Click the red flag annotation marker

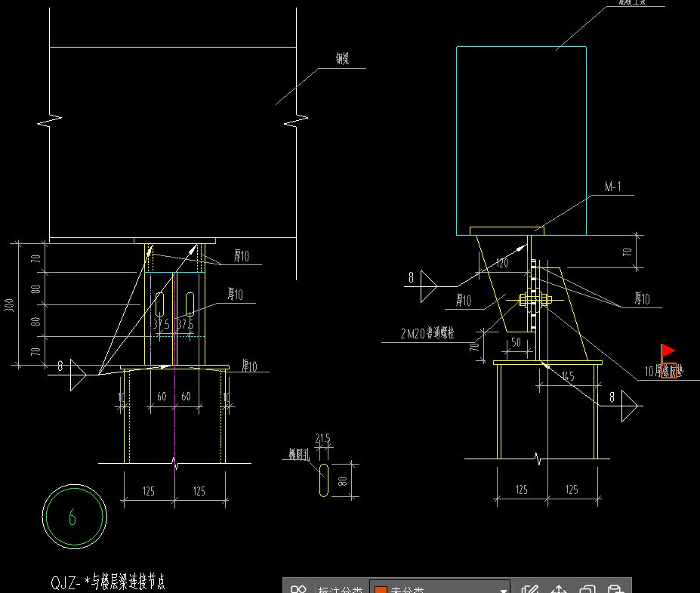pos(667,352)
